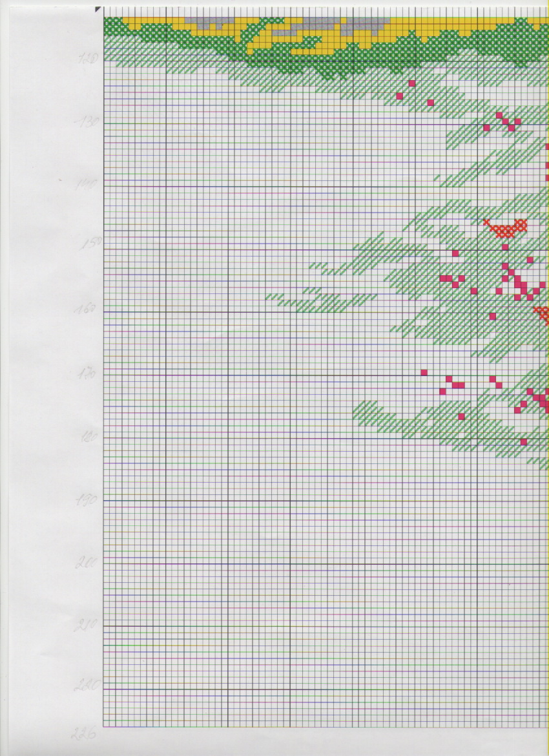The image size is (549, 756).
Task: Click the orange bird-shaped stitch motif
Action: 506,227
